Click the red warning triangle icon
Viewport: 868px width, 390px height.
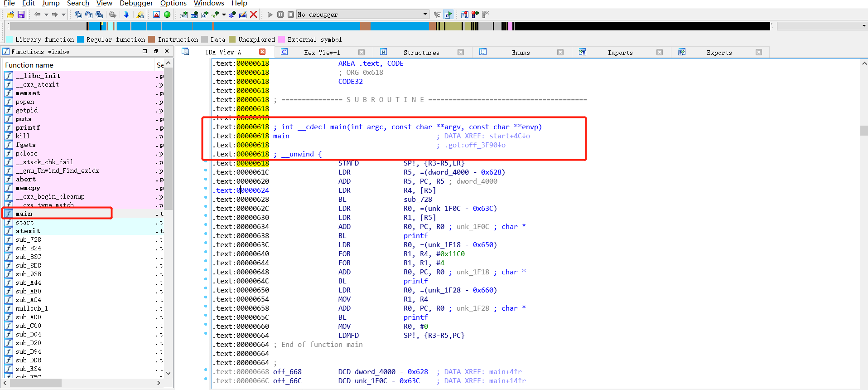point(156,15)
